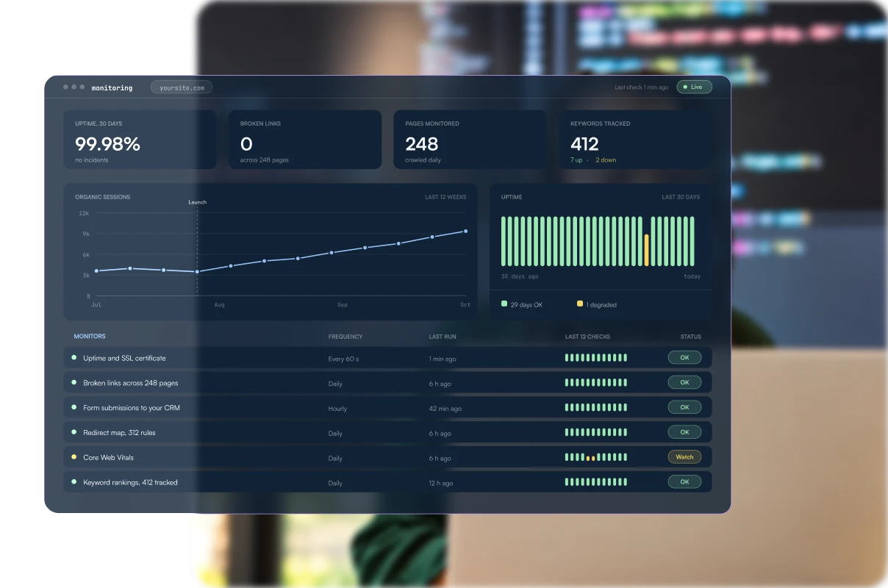Click the first data point on sessions chart

(96, 270)
